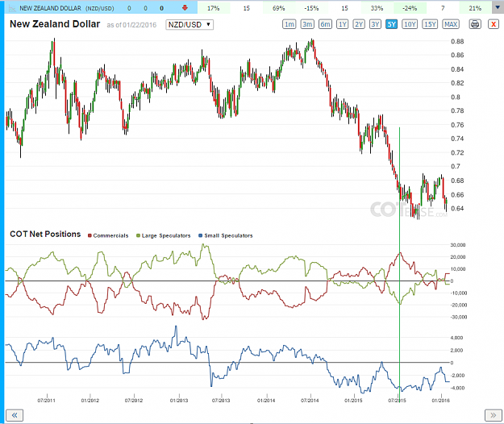Screen dimensions: 504x424
Task: Click the red Commercials color square
Action: (x=90, y=235)
